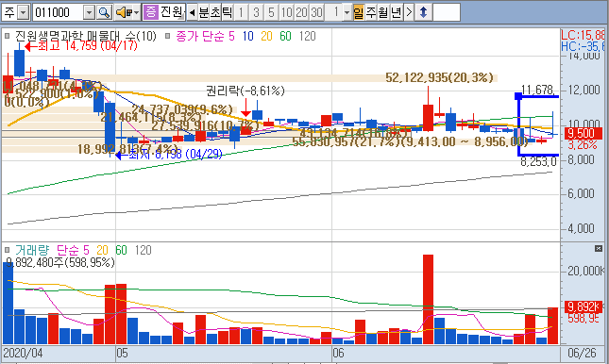Switch chart to 초 (second) period
The width and height of the screenshot is (609, 364).
pos(215,12)
